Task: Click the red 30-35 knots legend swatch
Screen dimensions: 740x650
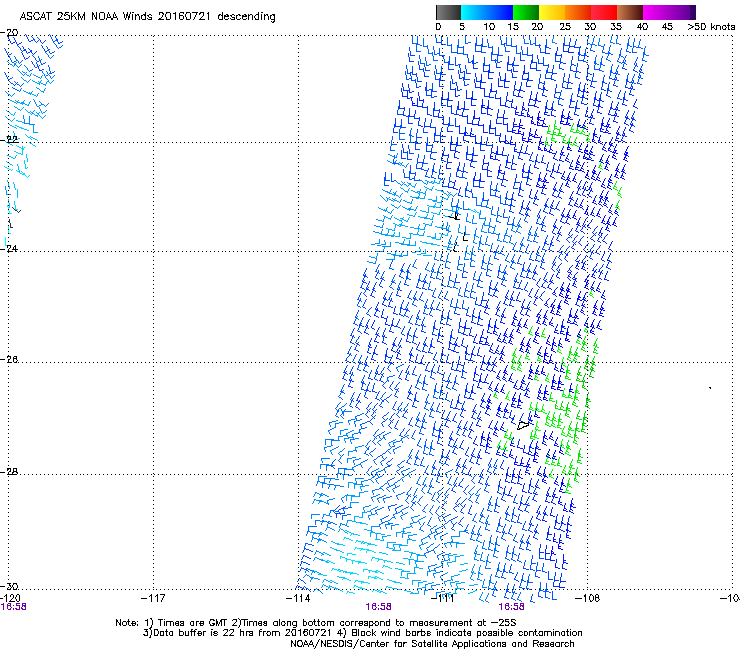Action: tap(604, 12)
